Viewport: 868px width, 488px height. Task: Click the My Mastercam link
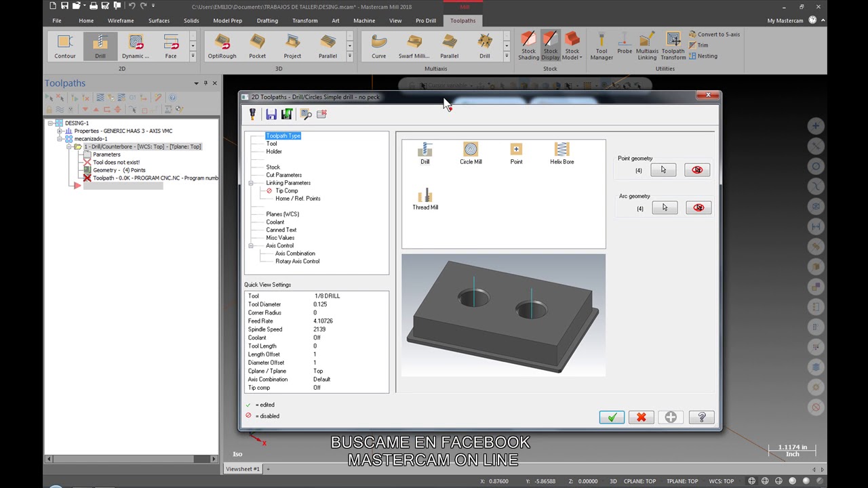point(785,20)
